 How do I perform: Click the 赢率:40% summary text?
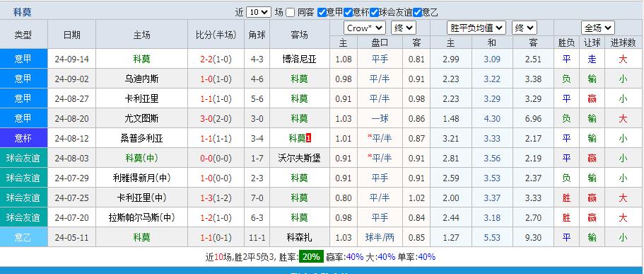(x=345, y=257)
